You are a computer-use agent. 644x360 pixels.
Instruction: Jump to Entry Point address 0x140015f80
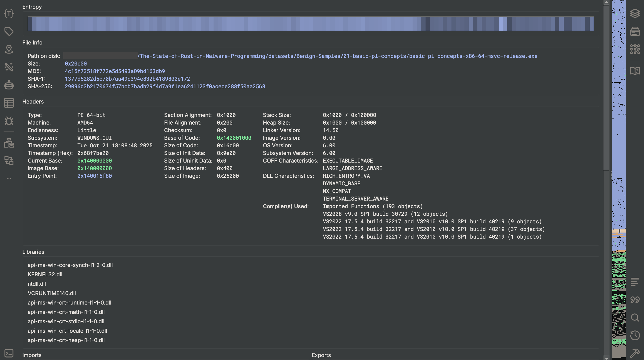click(x=95, y=176)
